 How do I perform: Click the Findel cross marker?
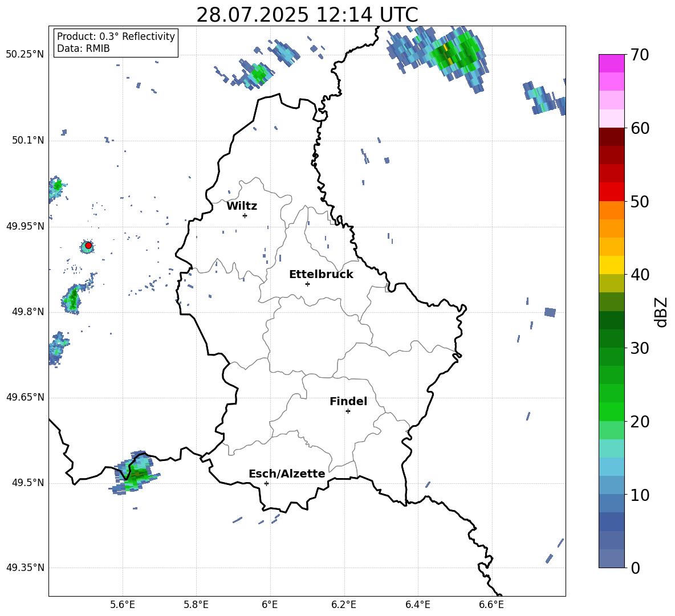(348, 411)
